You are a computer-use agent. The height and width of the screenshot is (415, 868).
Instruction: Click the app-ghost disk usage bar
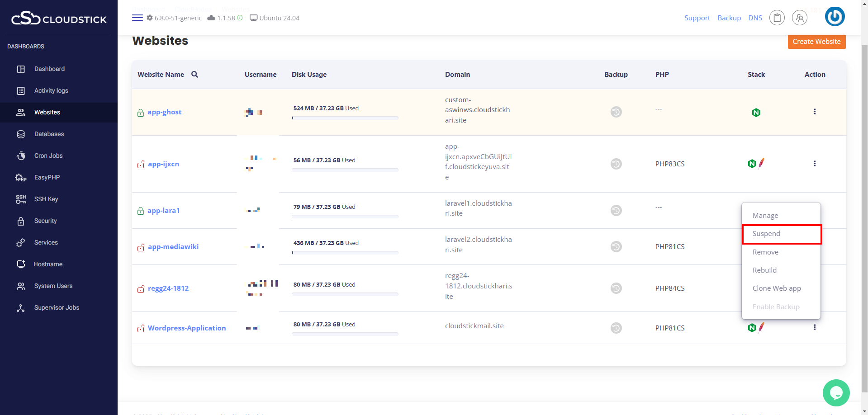click(x=345, y=118)
